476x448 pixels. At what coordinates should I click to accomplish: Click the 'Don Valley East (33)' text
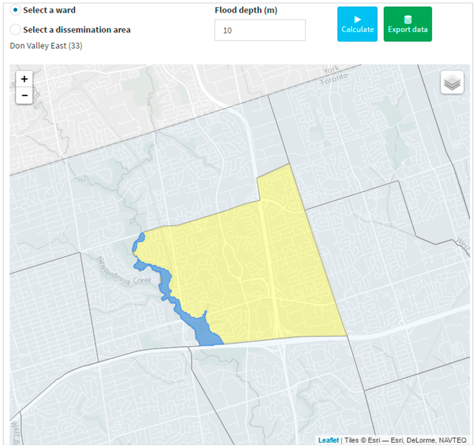click(46, 46)
